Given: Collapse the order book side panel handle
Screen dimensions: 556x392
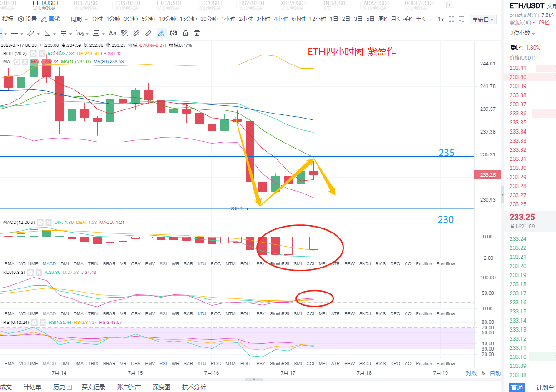Looking at the screenshot, I should coord(502,194).
